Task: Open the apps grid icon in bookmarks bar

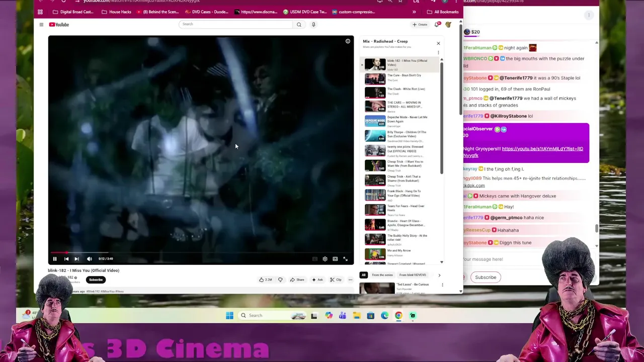Action: pos(40,12)
